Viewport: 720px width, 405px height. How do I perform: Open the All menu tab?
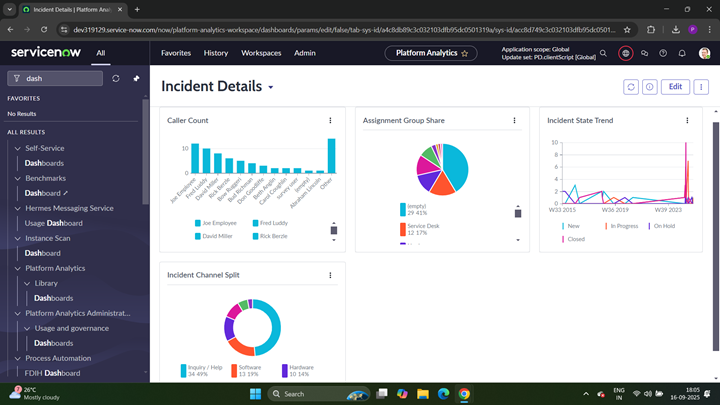(x=101, y=53)
